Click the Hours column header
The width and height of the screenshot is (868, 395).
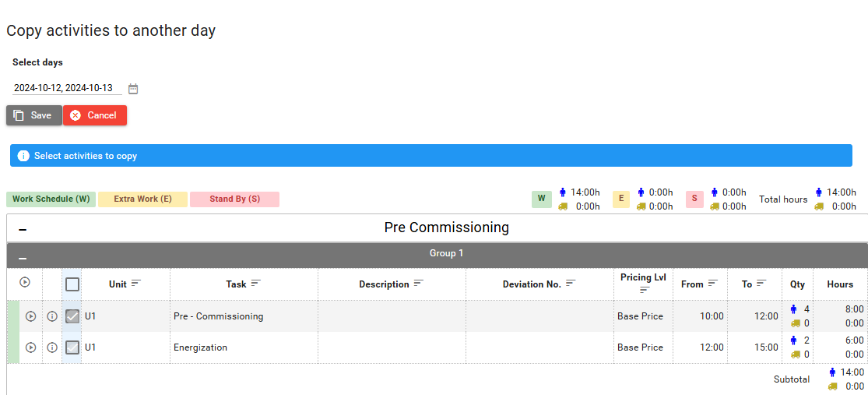pos(840,284)
